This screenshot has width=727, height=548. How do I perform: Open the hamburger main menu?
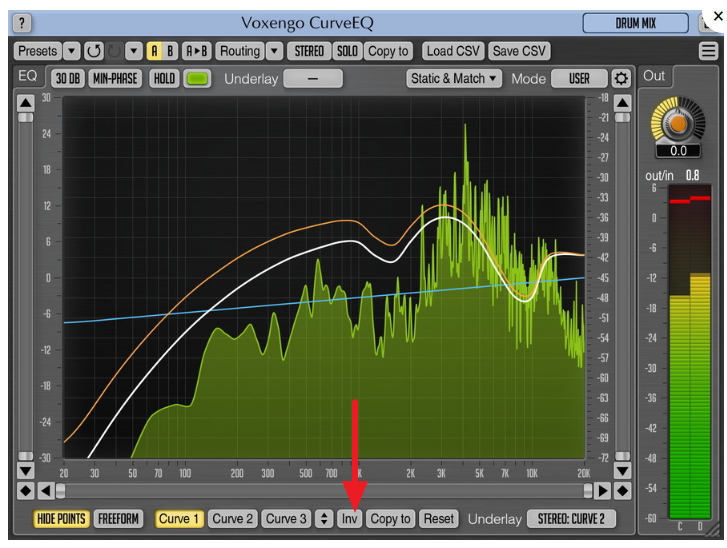tap(708, 51)
